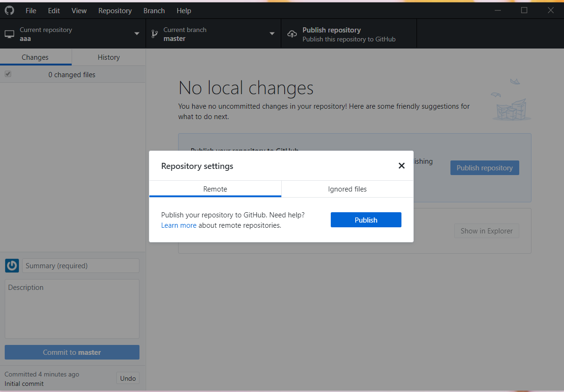Screen dimensions: 564x392
Task: Select the Remote tab in dialog
Action: (215, 189)
